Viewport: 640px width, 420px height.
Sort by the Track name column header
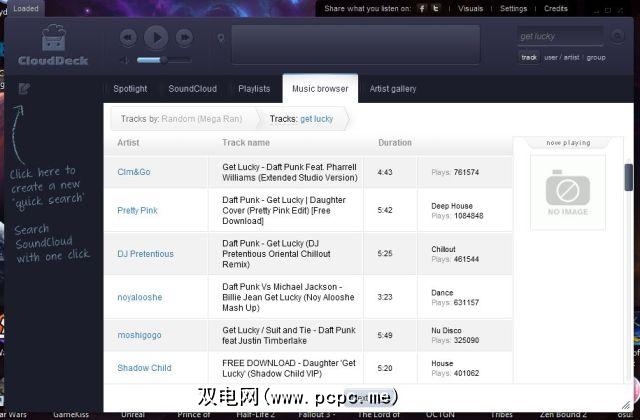[246, 142]
